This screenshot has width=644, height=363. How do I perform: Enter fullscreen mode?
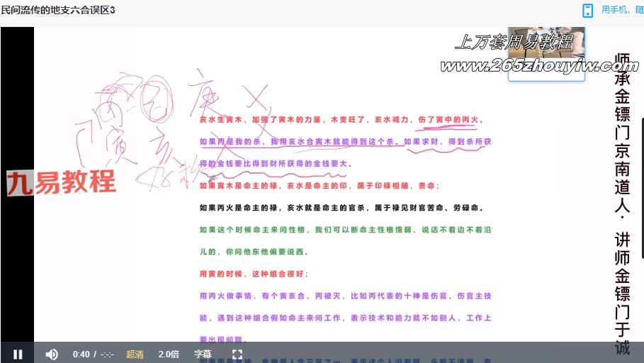[x=237, y=354]
